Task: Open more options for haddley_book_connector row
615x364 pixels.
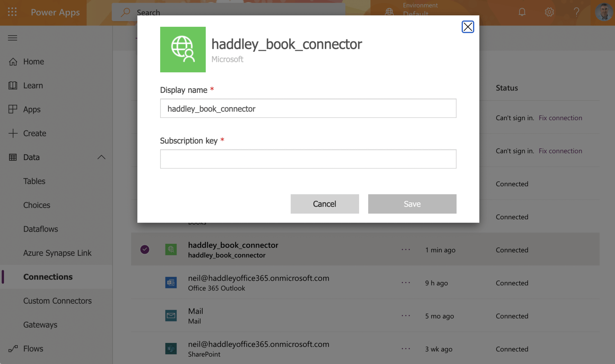Action: [x=406, y=249]
